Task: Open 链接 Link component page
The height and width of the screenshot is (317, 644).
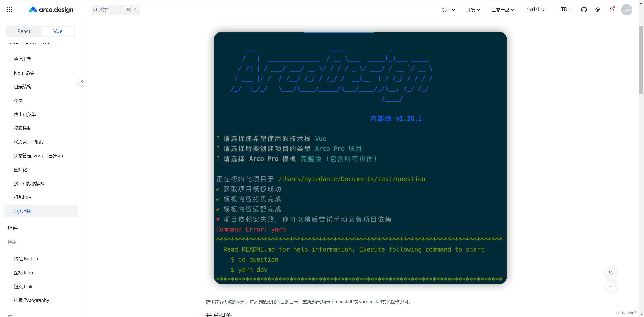Action: (41, 286)
